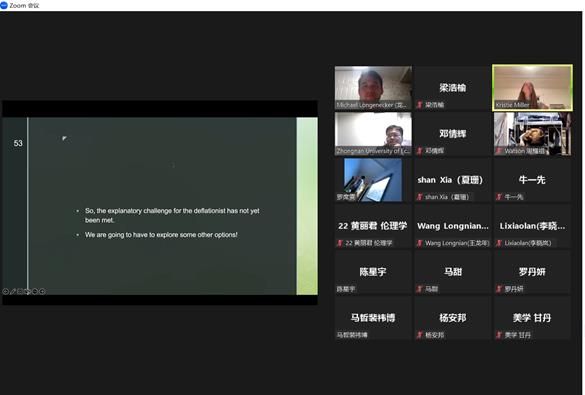Click muted mic icon on 邓情晖 tile
The width and height of the screenshot is (585, 395).
420,151
